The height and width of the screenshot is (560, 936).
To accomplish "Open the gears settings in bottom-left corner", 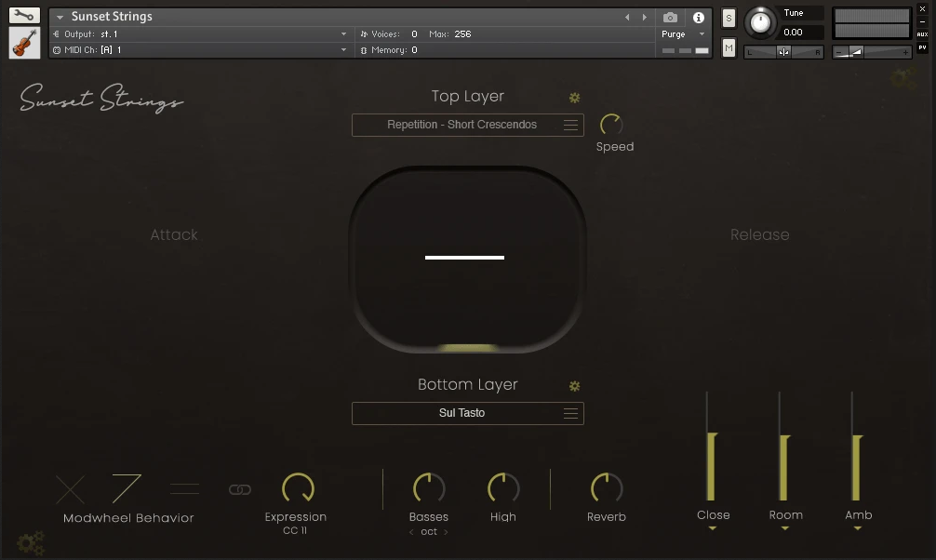I will (x=31, y=542).
